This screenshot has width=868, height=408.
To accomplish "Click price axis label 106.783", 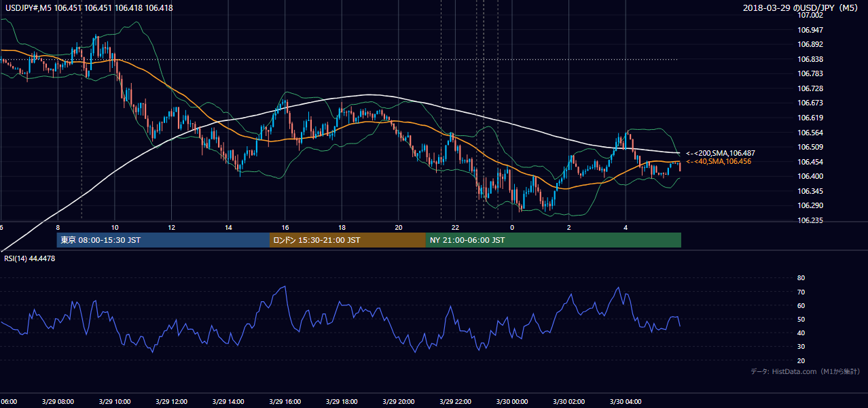I will pos(810,73).
